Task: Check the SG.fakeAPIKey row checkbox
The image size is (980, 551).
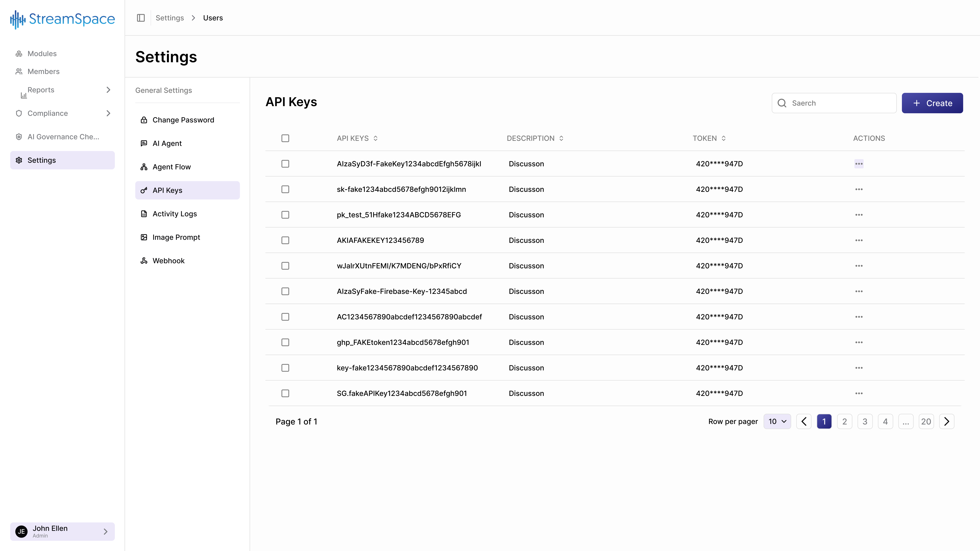Action: [x=285, y=393]
